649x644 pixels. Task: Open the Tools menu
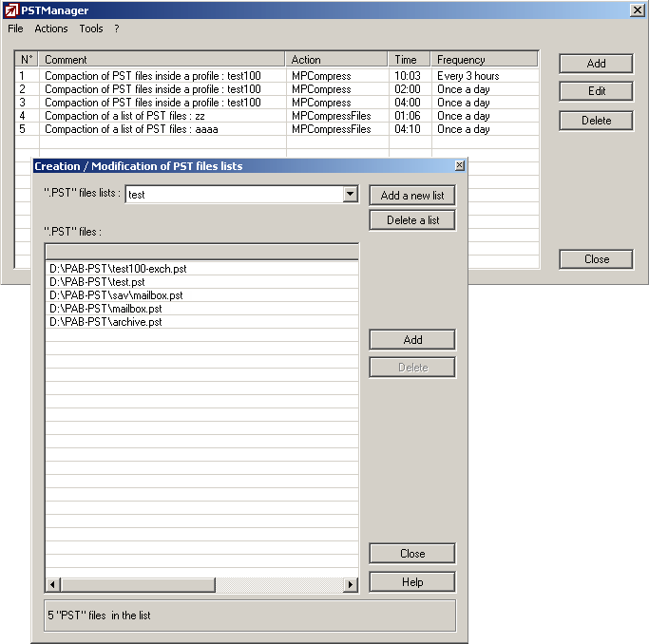point(91,28)
